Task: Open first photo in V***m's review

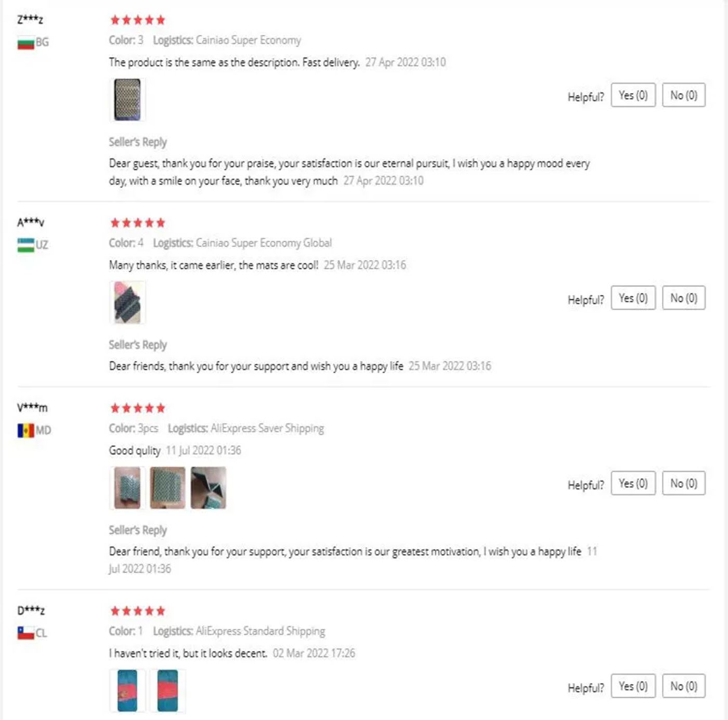Action: click(127, 488)
